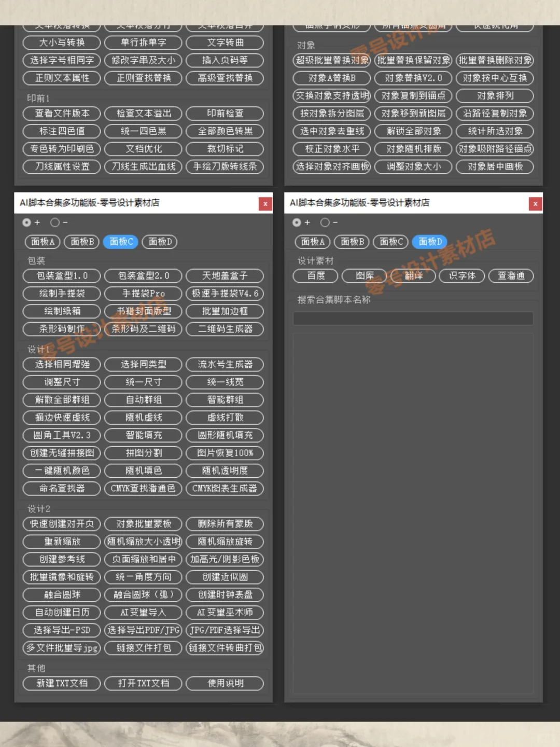Open 面板D tab in bottom-left window
560x747 pixels.
click(160, 242)
